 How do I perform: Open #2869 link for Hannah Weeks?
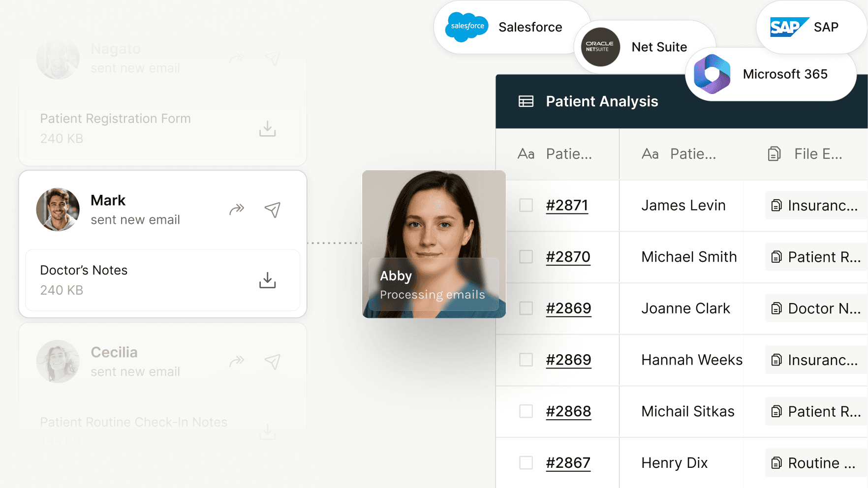coord(569,360)
